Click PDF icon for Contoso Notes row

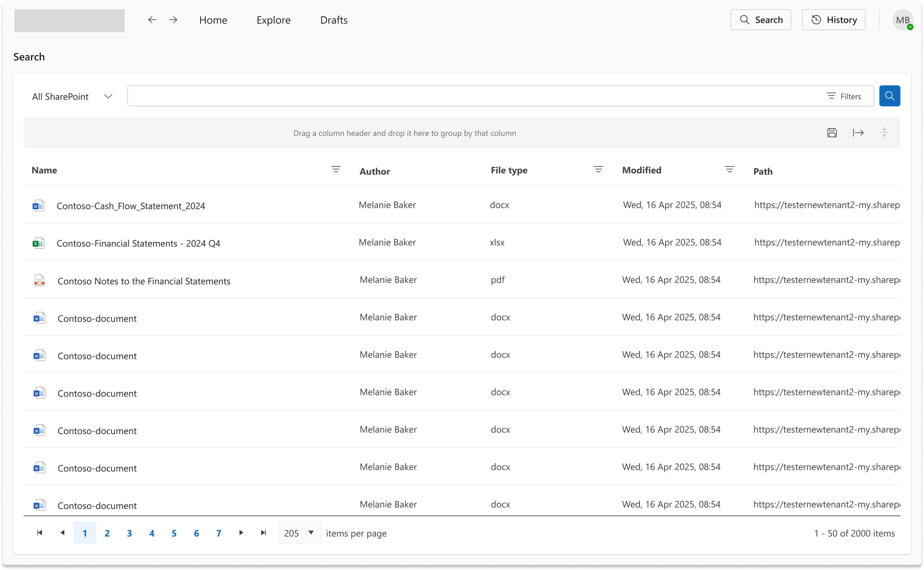39,280
